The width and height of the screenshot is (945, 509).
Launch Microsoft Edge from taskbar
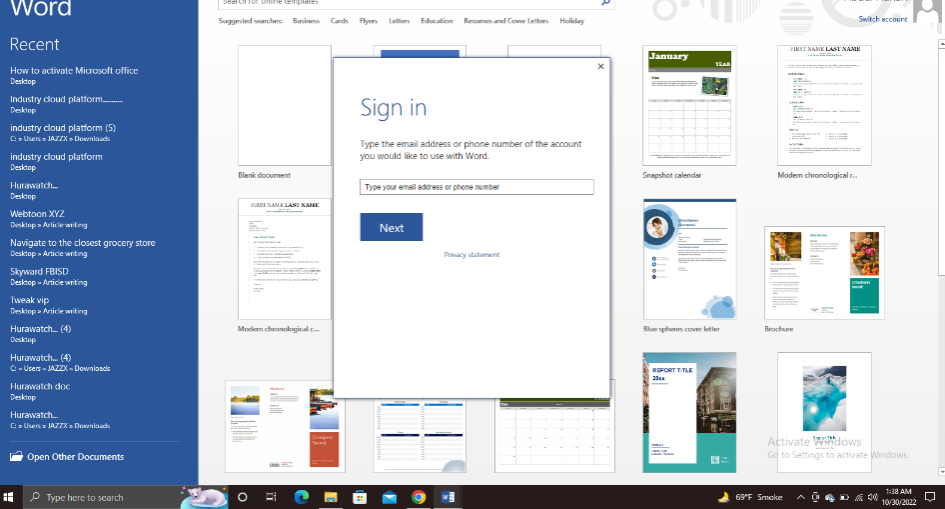tap(301, 497)
